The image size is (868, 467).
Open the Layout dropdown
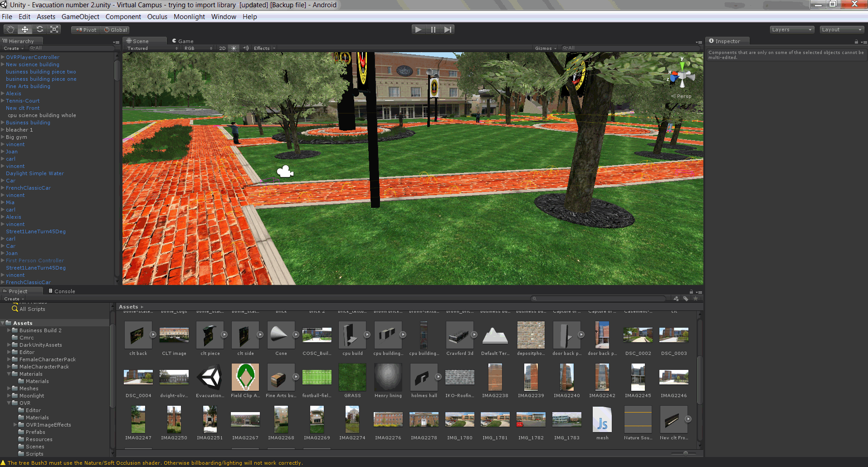coord(842,29)
